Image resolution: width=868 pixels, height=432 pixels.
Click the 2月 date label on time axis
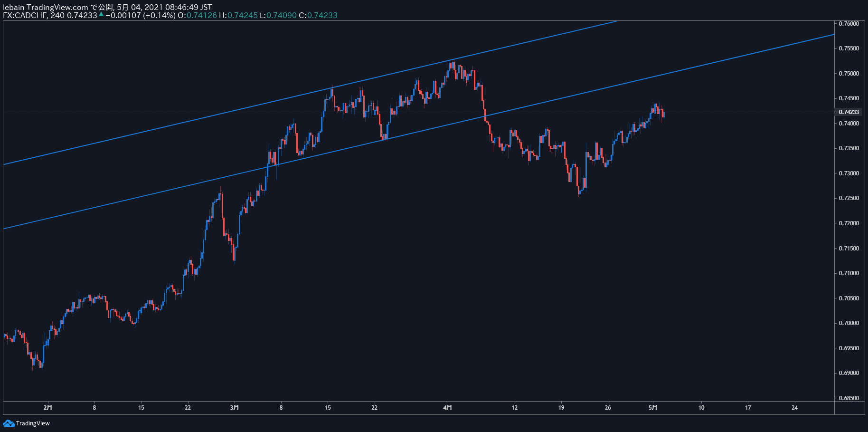tap(47, 407)
